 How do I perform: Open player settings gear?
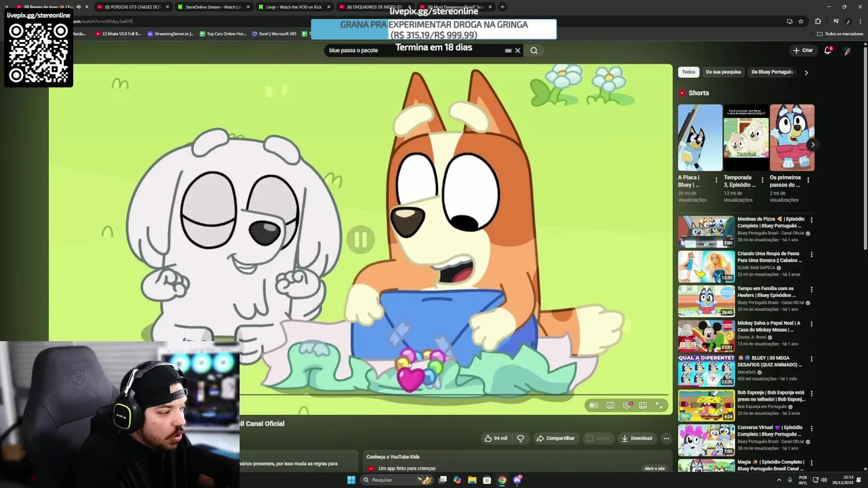[x=627, y=405]
